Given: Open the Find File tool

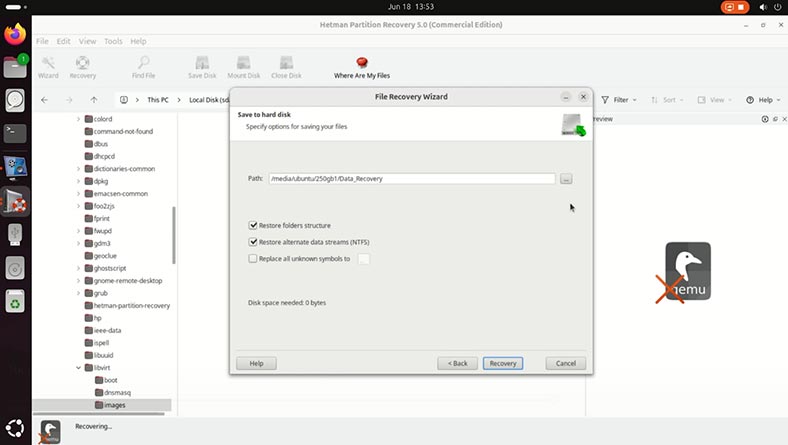Looking at the screenshot, I should [143, 67].
